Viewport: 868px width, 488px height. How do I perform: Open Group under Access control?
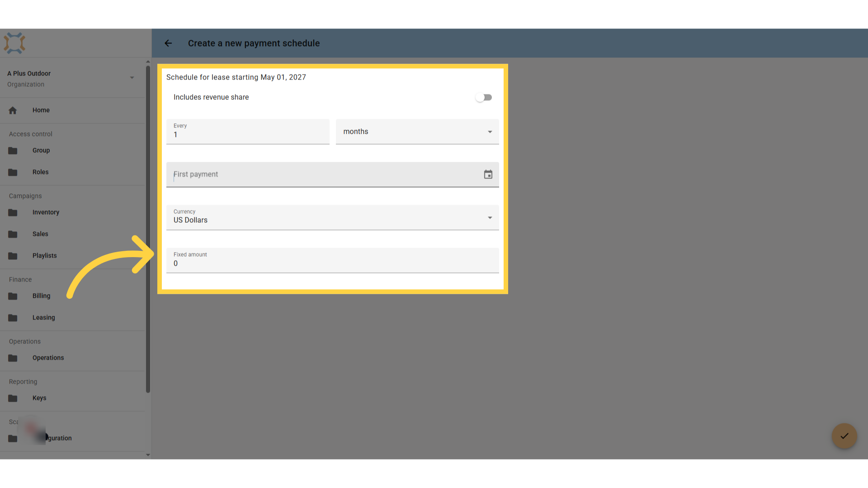click(x=72, y=150)
